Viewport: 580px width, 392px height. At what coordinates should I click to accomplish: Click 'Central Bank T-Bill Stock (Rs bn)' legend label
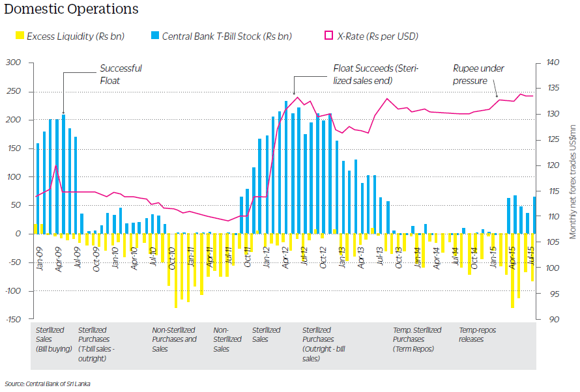pyautogui.click(x=227, y=36)
